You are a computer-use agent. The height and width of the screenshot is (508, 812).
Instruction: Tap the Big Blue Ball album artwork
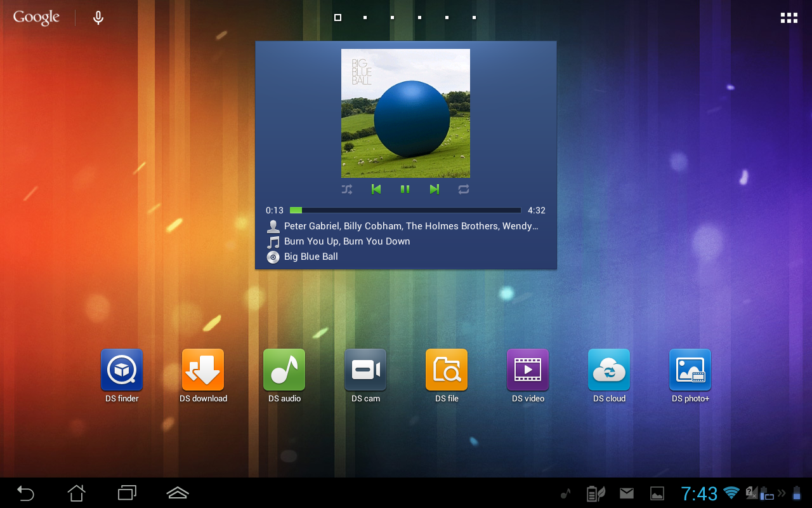coord(405,112)
